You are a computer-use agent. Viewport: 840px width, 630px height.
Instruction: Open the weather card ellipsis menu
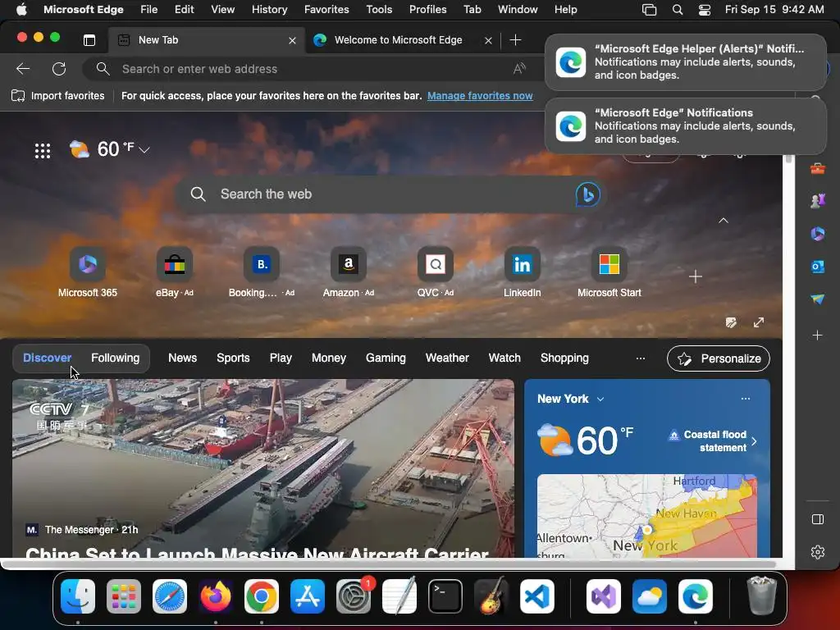coord(745,399)
